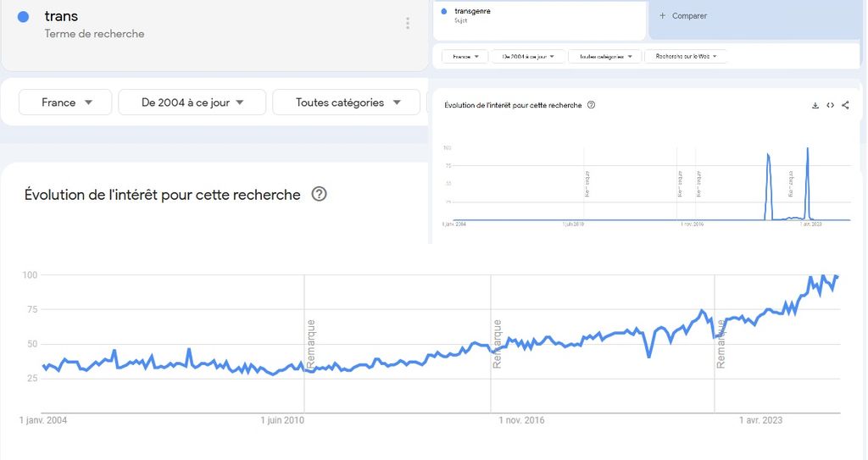Click the Remarque marker near 1 nov. 2016
This screenshot has height=460, width=868.
pyautogui.click(x=497, y=344)
